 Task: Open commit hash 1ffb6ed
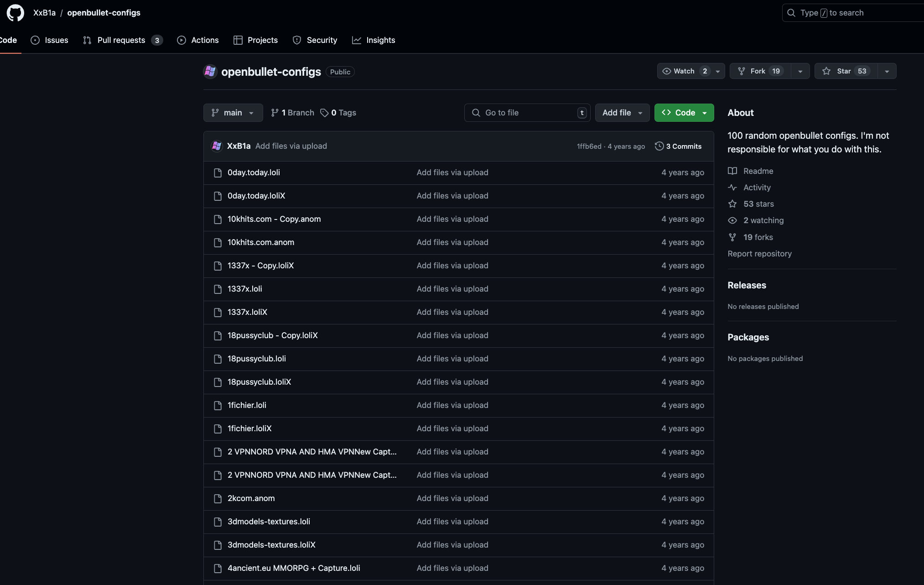[589, 146]
